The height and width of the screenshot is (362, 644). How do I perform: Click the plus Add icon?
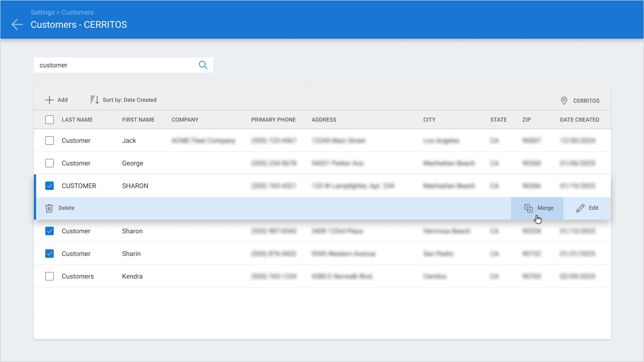(49, 100)
